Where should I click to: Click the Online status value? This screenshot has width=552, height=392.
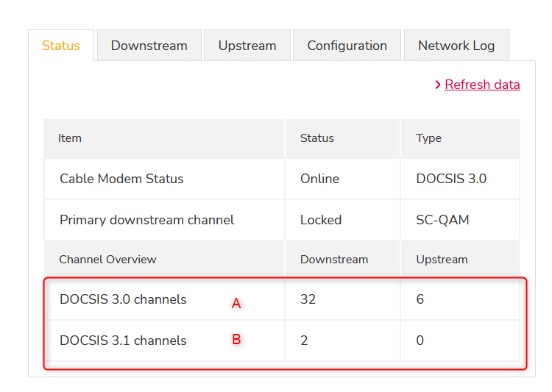319,179
